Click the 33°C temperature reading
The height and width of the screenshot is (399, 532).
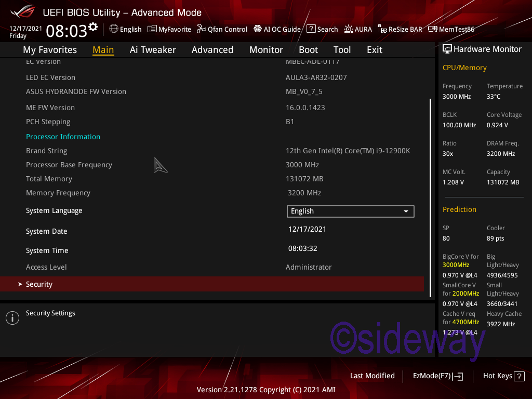click(494, 96)
